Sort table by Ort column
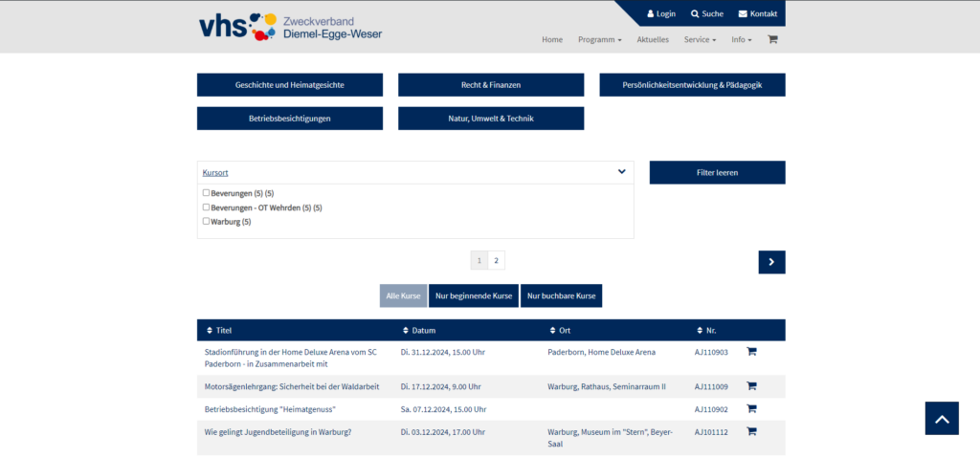 [x=560, y=330]
